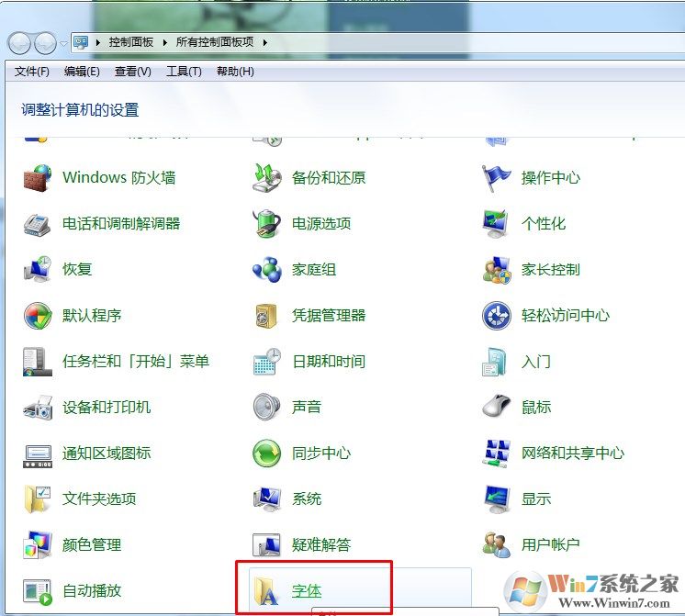Click the 设备和打印机 printer icon
Screen dimensions: 685x616
[38, 408]
